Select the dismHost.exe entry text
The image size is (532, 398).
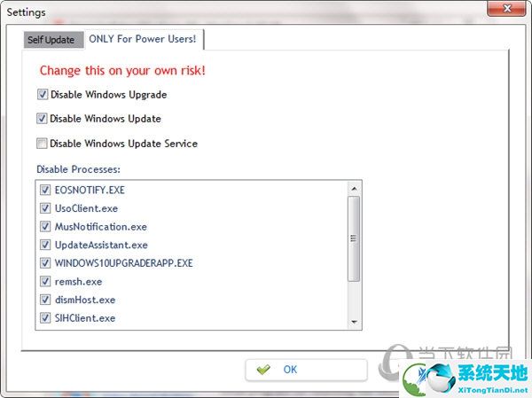85,300
